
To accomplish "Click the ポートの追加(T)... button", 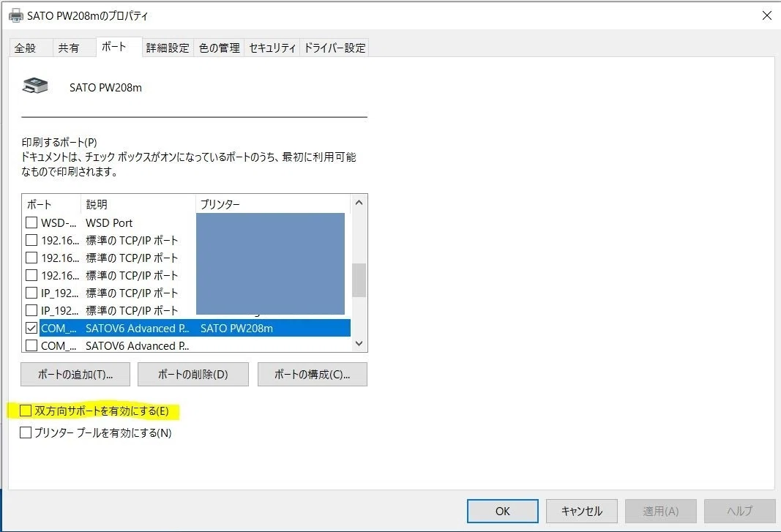I will click(x=75, y=374).
